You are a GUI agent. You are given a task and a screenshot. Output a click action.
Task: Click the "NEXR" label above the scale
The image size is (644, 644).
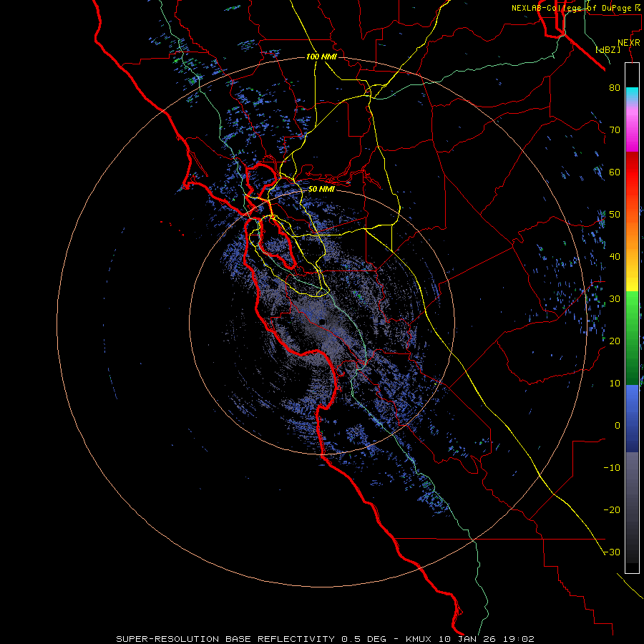coord(628,43)
